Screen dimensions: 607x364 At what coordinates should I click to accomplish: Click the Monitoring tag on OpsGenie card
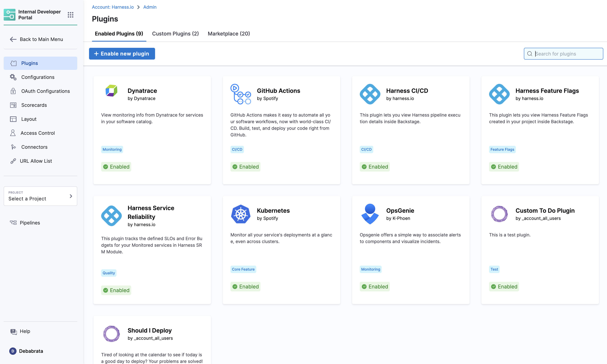tap(370, 269)
